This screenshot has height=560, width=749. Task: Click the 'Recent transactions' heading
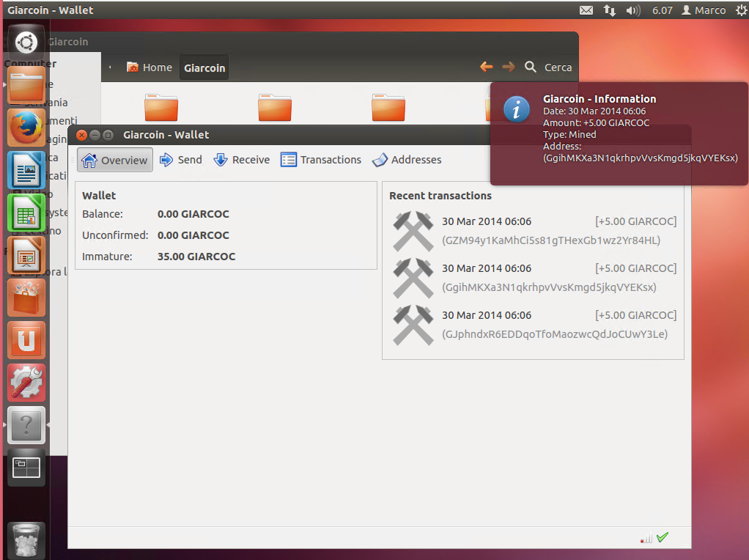pyautogui.click(x=440, y=196)
